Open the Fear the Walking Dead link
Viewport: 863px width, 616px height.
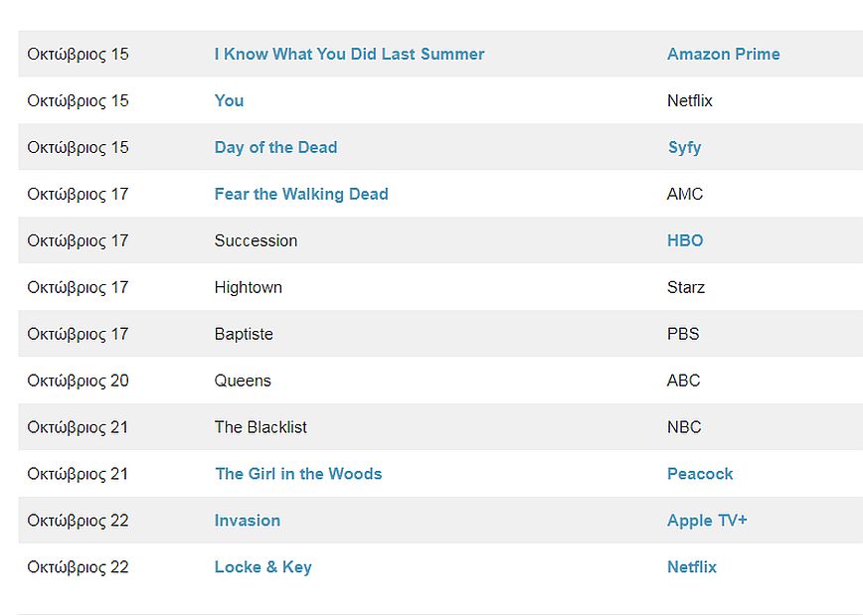(301, 194)
